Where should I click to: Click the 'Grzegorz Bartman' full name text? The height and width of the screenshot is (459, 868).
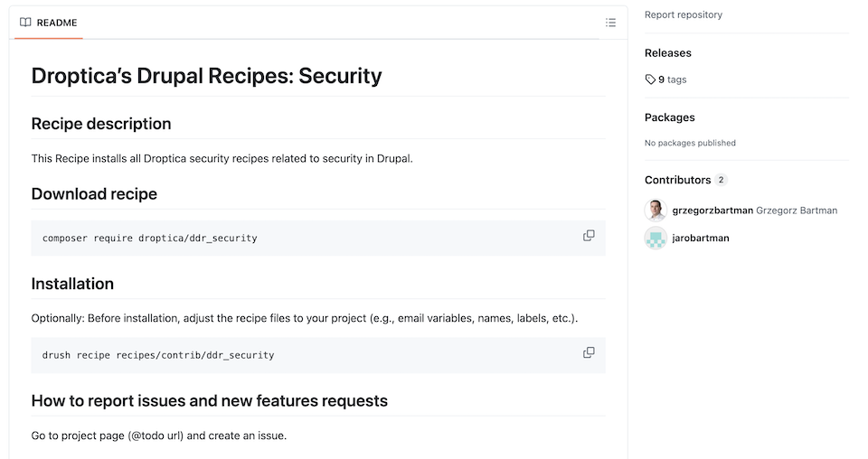click(797, 211)
